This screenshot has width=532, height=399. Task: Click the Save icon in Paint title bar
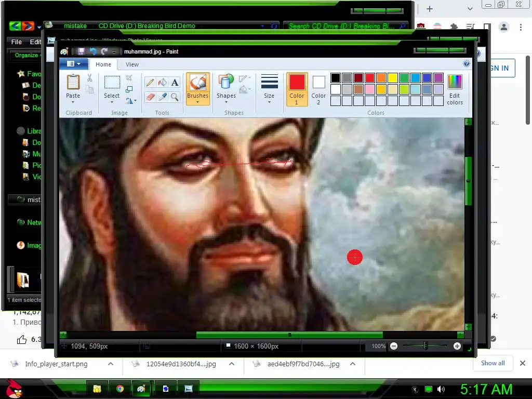[x=81, y=51]
